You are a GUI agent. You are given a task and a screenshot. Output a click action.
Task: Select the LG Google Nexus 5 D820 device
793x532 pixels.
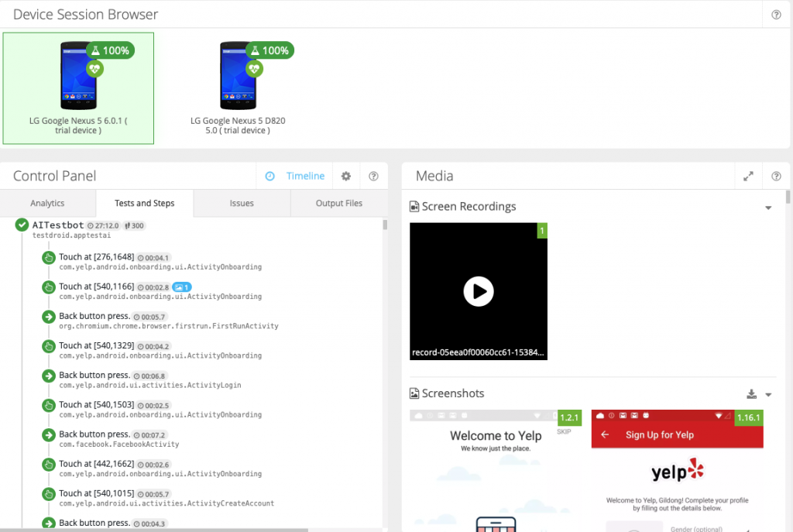(x=238, y=88)
